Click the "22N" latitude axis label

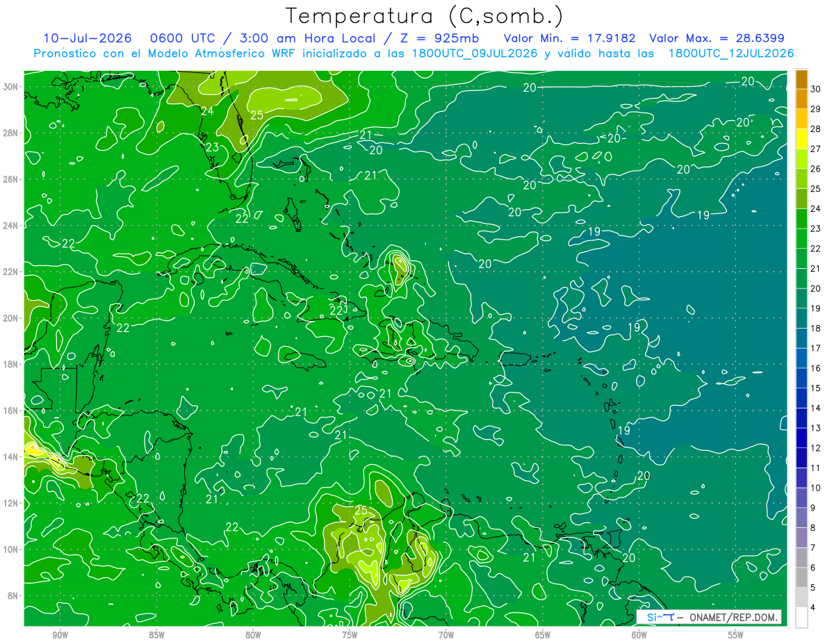point(11,272)
